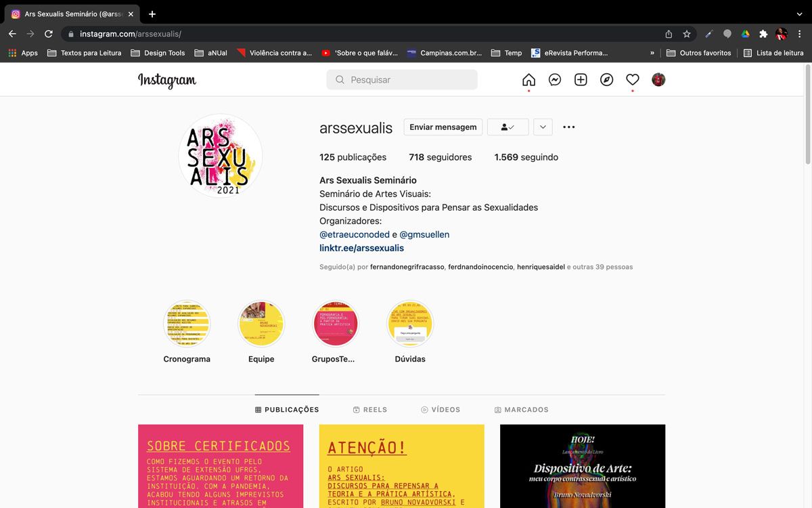Open the three-dot profile options
Viewport: 812px width, 508px height.
[x=569, y=127]
